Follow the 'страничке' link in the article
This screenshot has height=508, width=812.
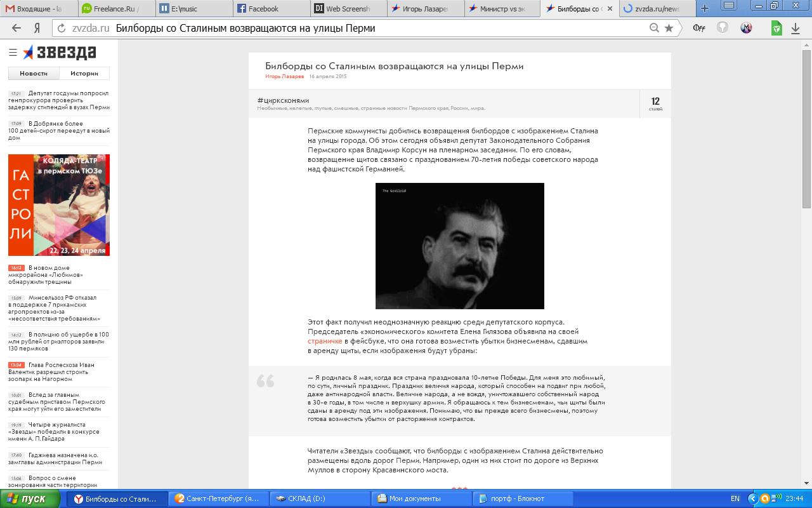325,341
